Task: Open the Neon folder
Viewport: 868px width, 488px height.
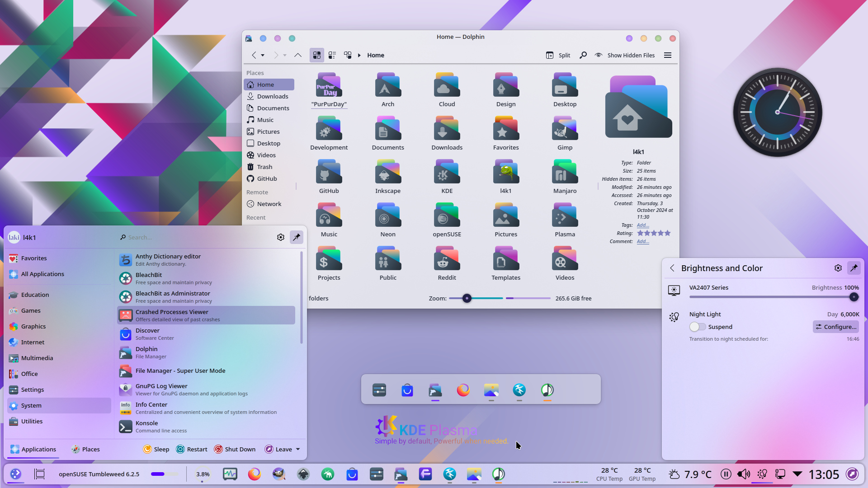Action: (388, 221)
